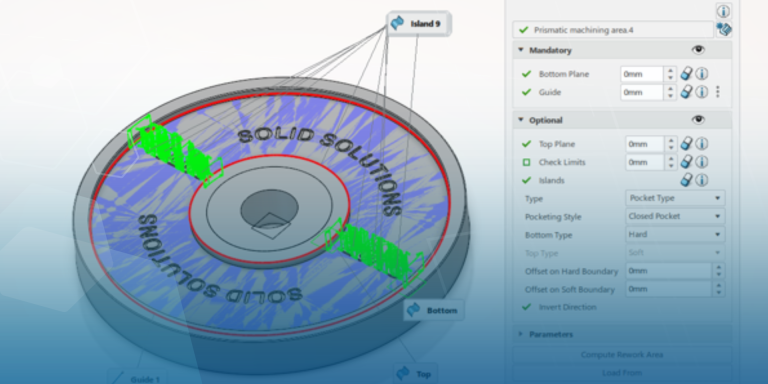Clear the Islands selection with eraser

(x=686, y=180)
